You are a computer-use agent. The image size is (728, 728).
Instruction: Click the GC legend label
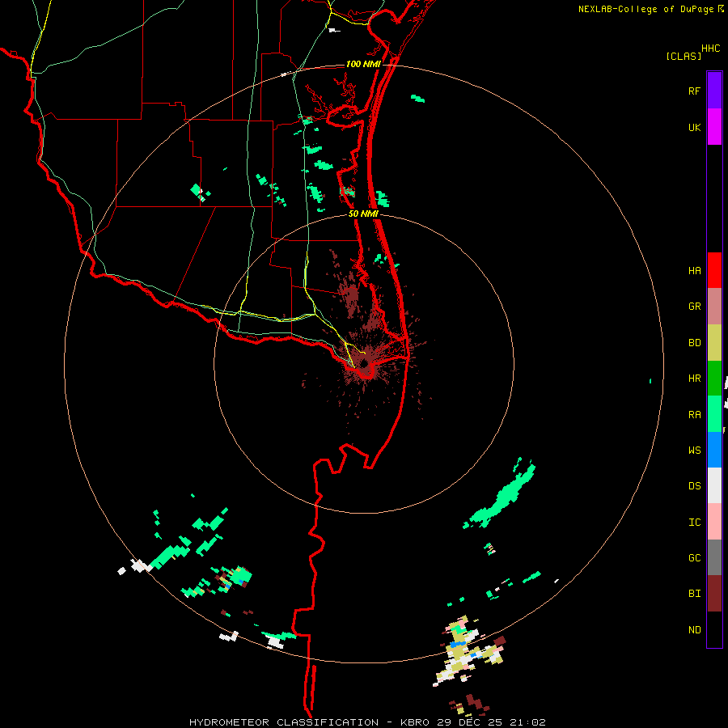tap(694, 558)
